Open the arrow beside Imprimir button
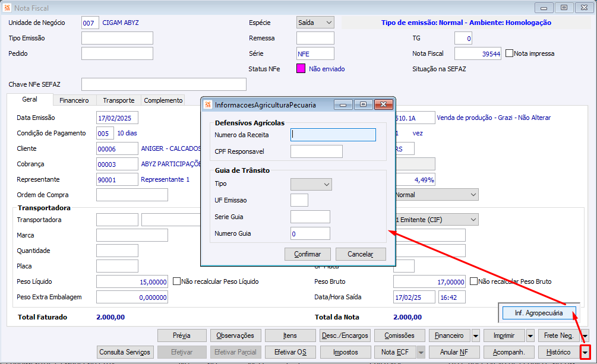Viewport: 597px width, 364px height. [530, 336]
